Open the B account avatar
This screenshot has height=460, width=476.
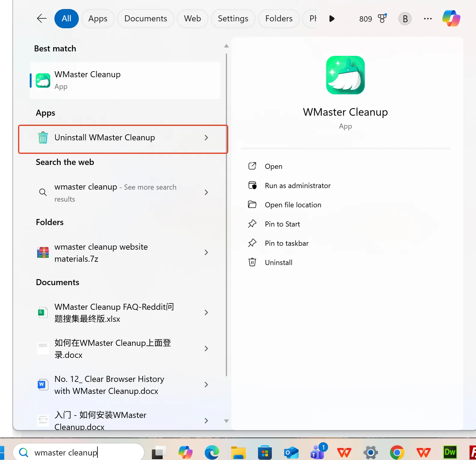(405, 19)
